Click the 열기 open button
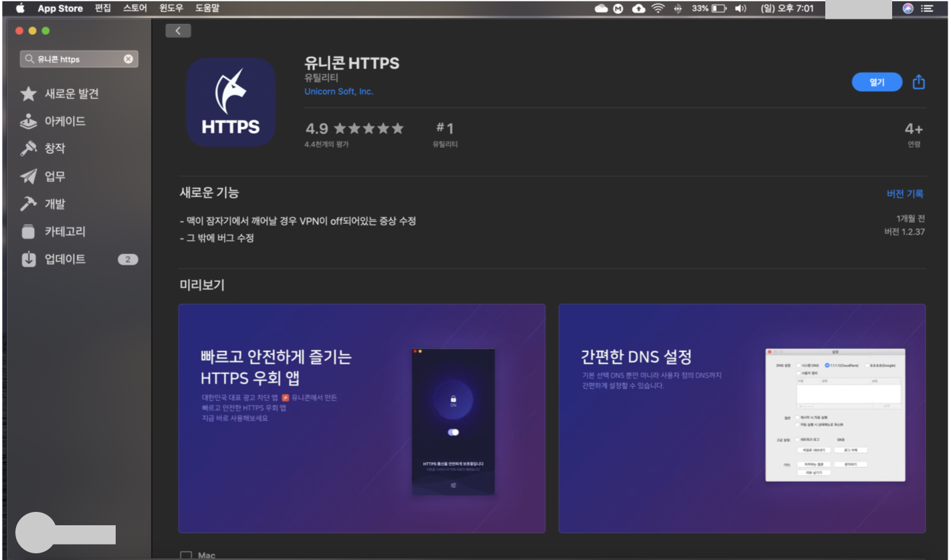 click(877, 82)
